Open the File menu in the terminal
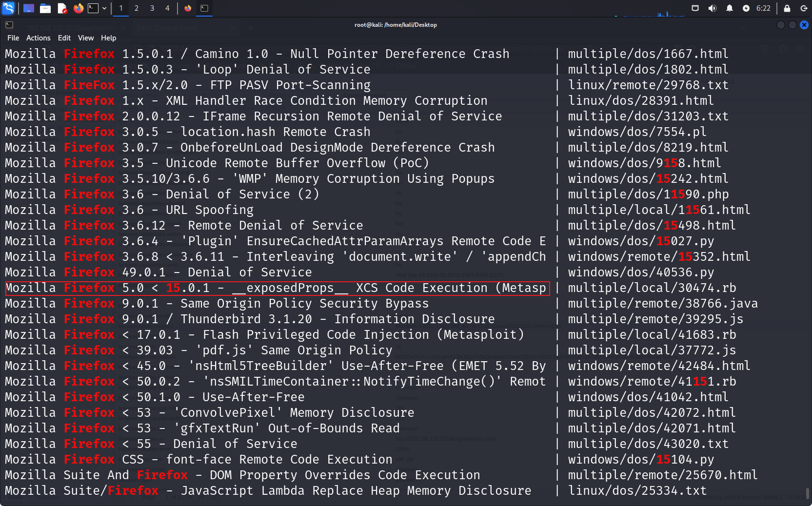This screenshot has height=506, width=812. 13,38
